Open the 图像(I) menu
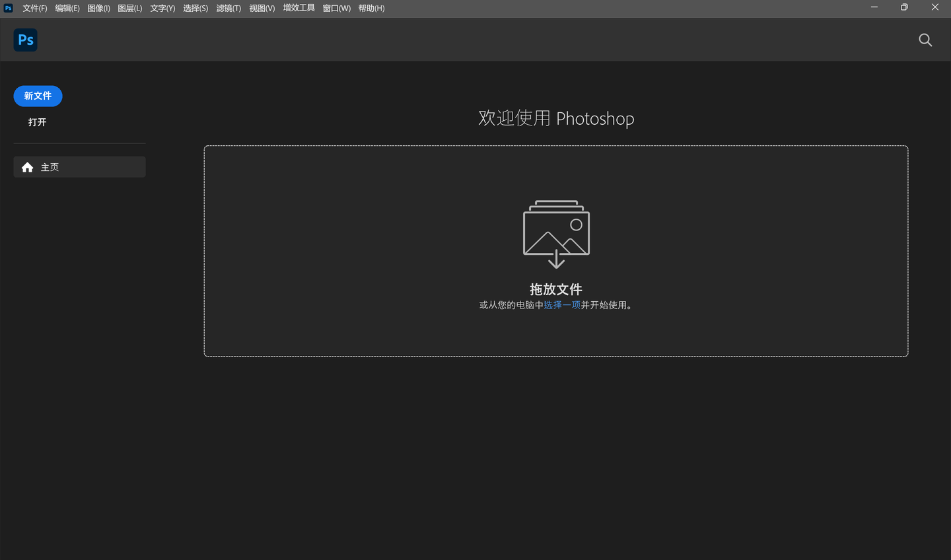Screen dimensions: 951x560 click(x=99, y=8)
